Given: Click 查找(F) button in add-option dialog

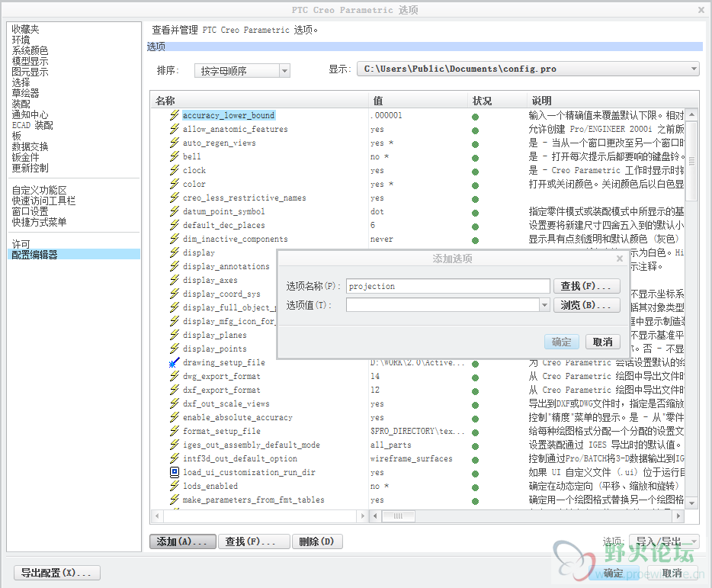Looking at the screenshot, I should 587,286.
